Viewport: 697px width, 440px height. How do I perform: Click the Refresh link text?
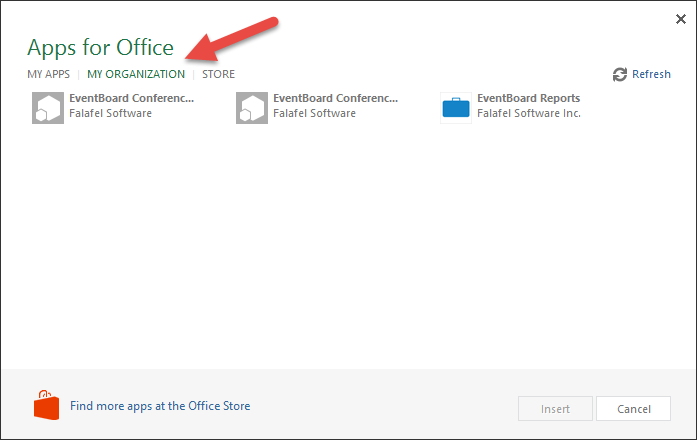click(651, 74)
